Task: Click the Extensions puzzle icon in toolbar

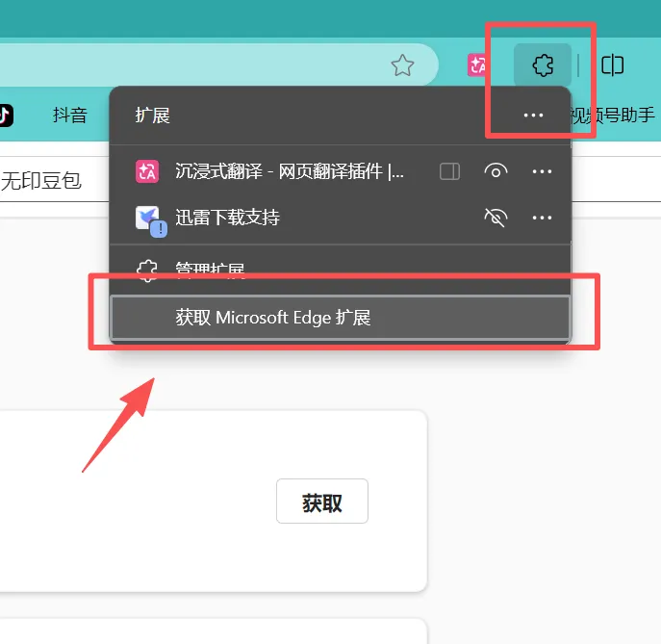Action: coord(543,65)
